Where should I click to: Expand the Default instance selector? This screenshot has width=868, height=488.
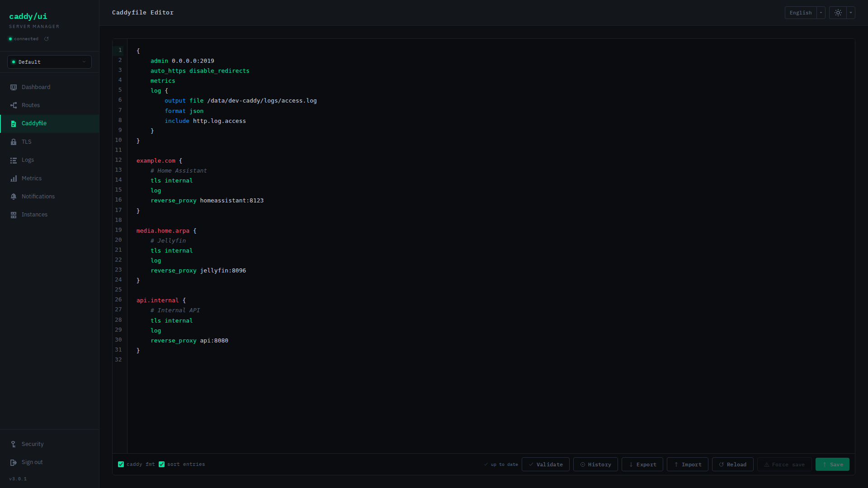tap(49, 62)
